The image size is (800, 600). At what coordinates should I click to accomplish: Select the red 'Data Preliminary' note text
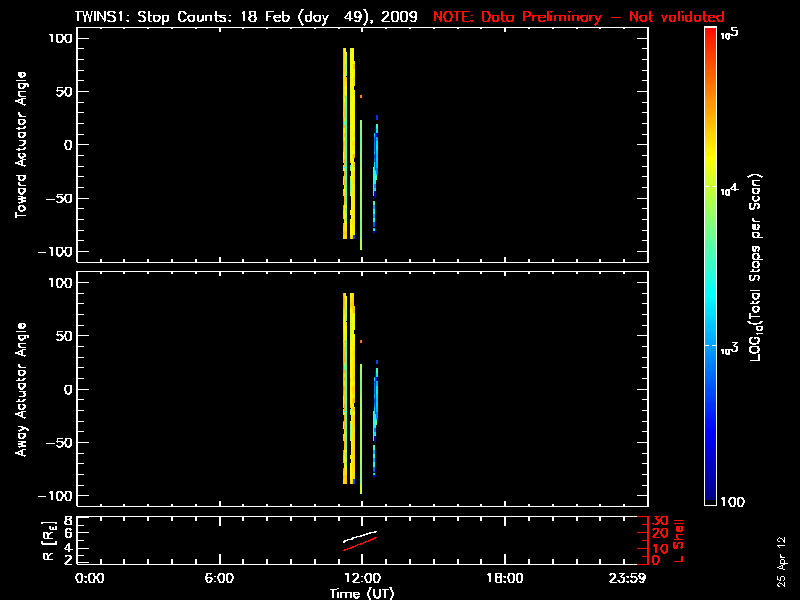[578, 17]
